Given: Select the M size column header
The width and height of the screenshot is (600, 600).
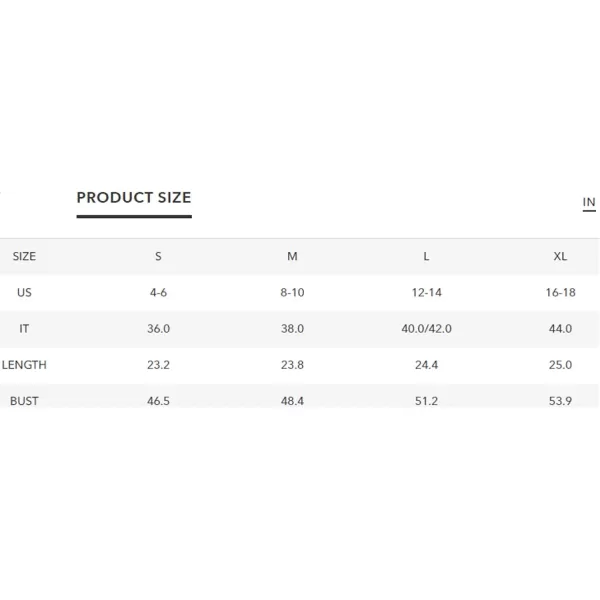Looking at the screenshot, I should point(292,256).
